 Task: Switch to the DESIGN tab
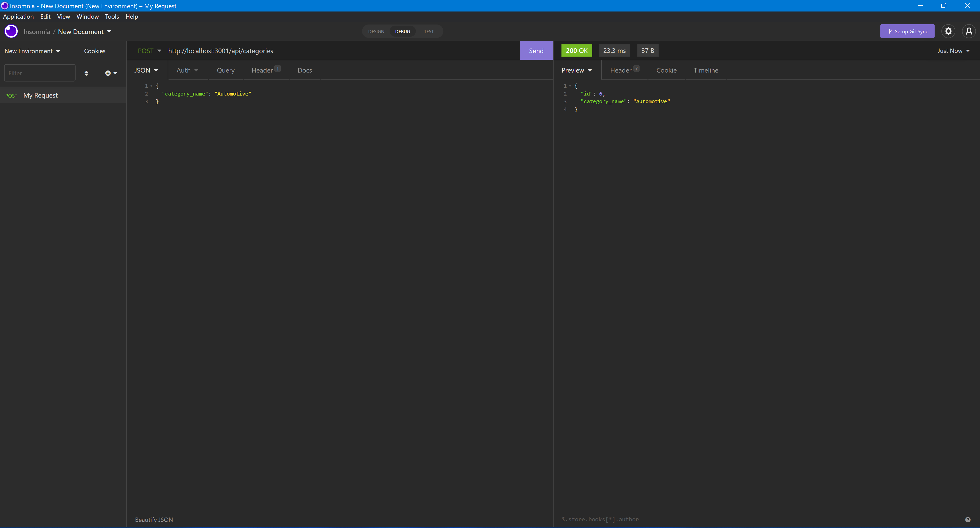[376, 31]
